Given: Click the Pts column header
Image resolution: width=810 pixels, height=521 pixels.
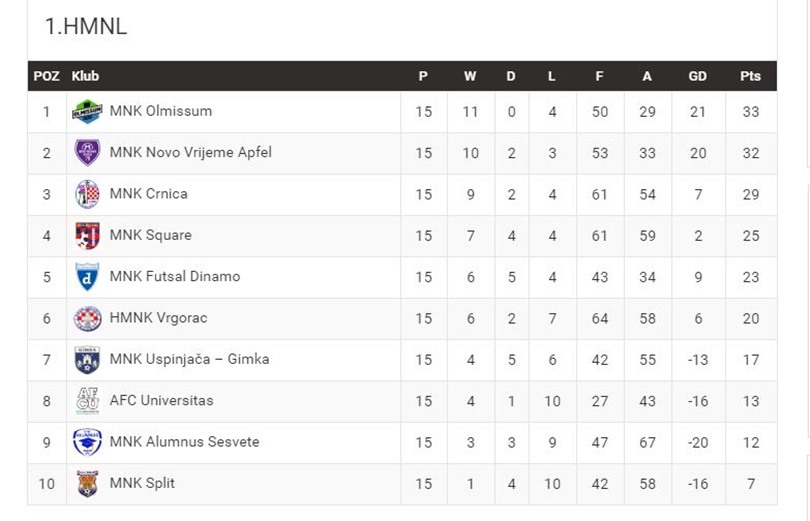Looking at the screenshot, I should click(x=750, y=76).
